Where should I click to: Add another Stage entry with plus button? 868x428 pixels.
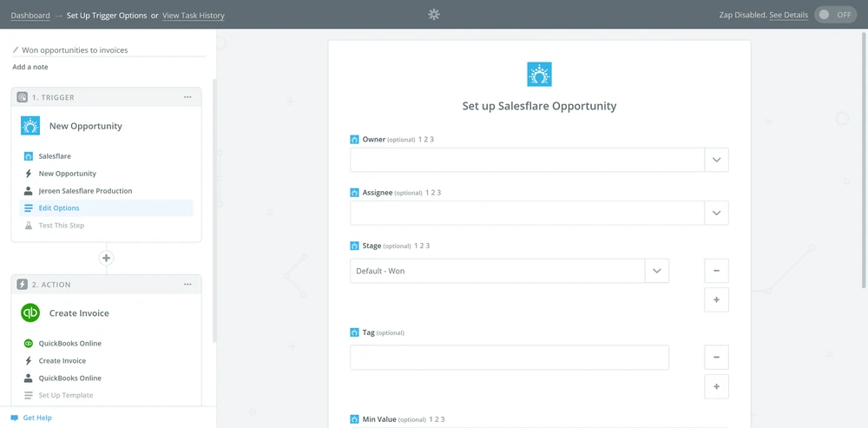coord(716,300)
